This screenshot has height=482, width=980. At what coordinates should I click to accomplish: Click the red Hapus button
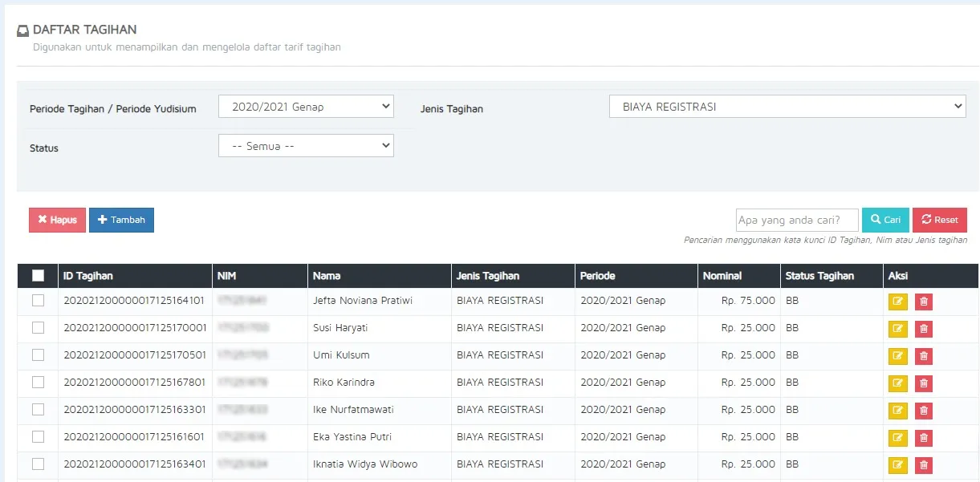57,220
